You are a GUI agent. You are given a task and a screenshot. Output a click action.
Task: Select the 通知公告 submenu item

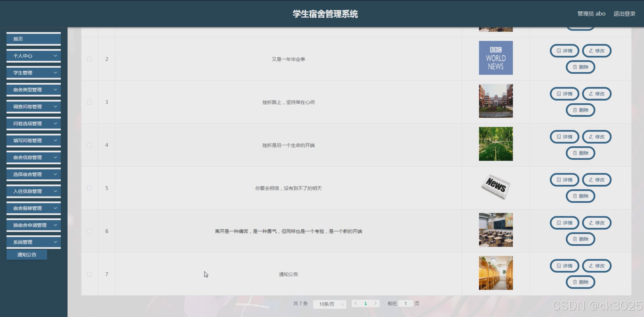[x=27, y=255]
